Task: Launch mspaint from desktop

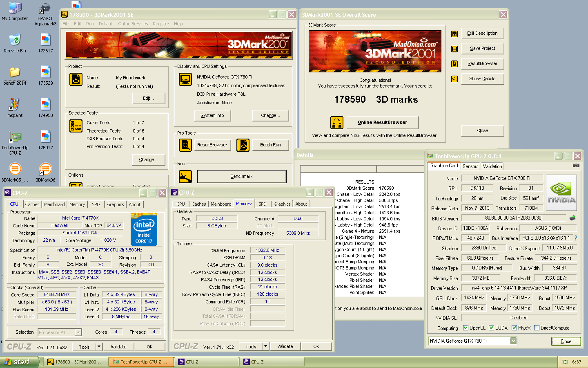Action: point(15,108)
